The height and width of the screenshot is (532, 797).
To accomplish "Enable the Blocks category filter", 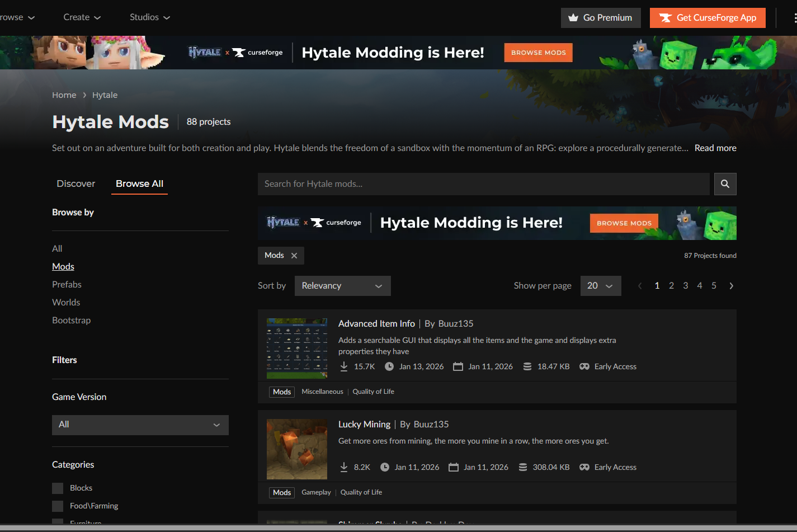I will (57, 488).
